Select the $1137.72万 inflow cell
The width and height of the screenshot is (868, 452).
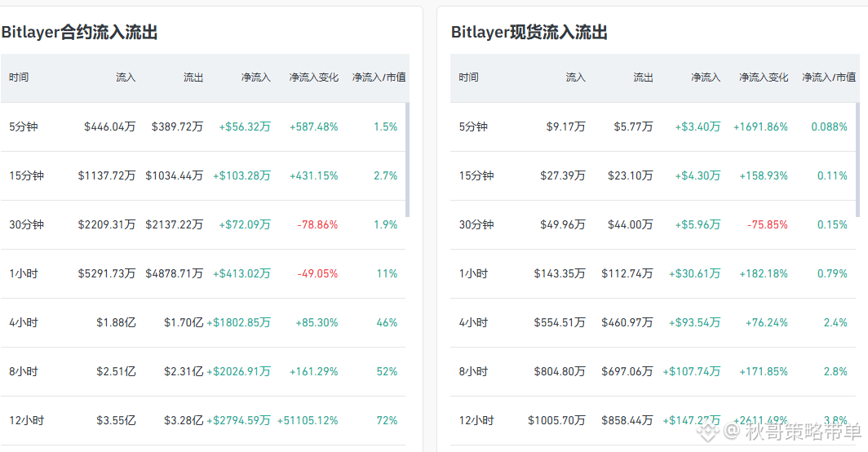coord(107,175)
